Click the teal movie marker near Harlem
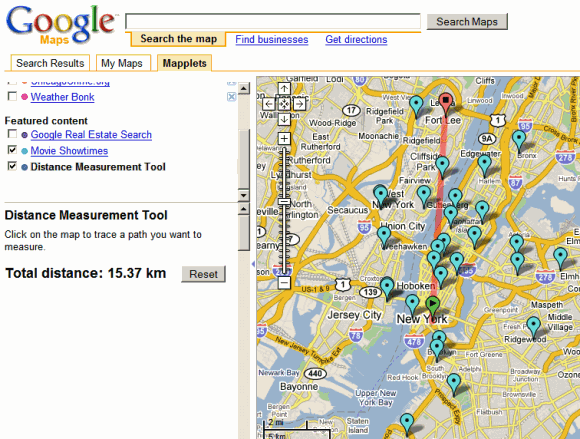 click(484, 164)
